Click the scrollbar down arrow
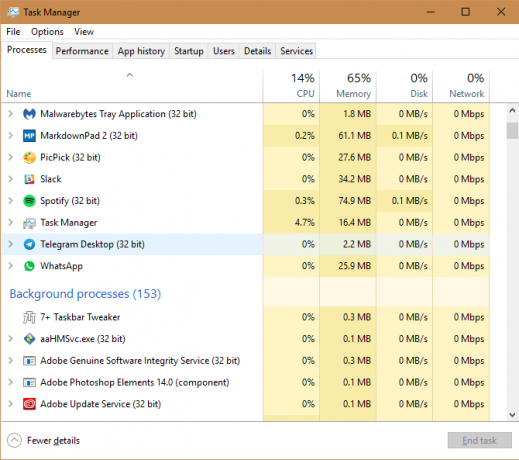This screenshot has width=519, height=460. click(x=512, y=415)
